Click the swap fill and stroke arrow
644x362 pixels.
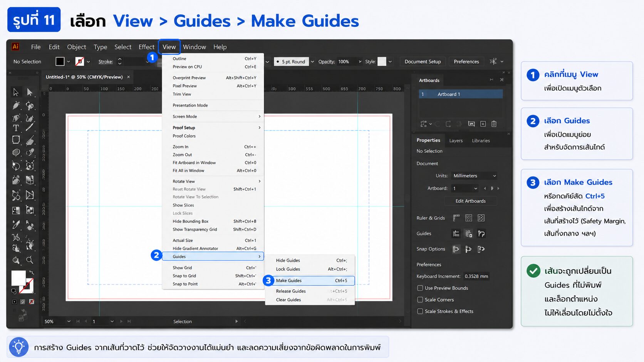coord(32,272)
